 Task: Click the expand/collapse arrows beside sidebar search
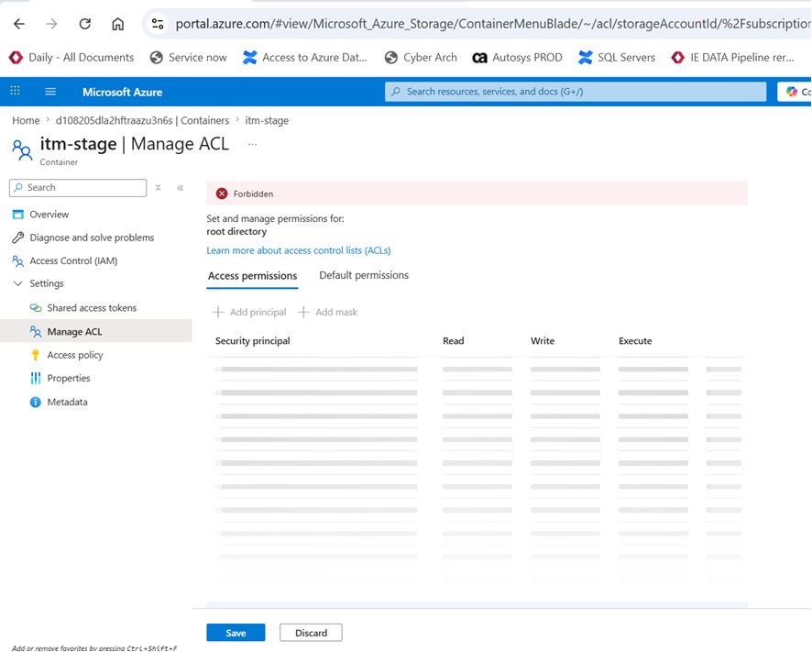[x=159, y=188]
